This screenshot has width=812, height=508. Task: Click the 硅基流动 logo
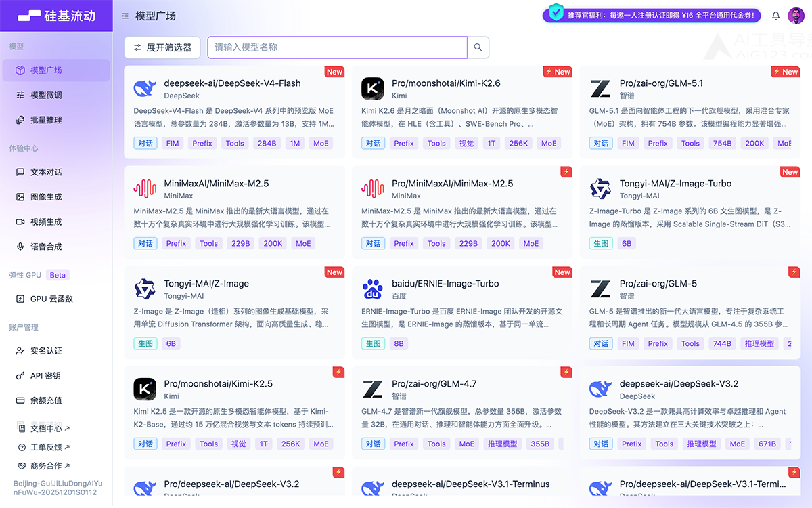tap(56, 16)
